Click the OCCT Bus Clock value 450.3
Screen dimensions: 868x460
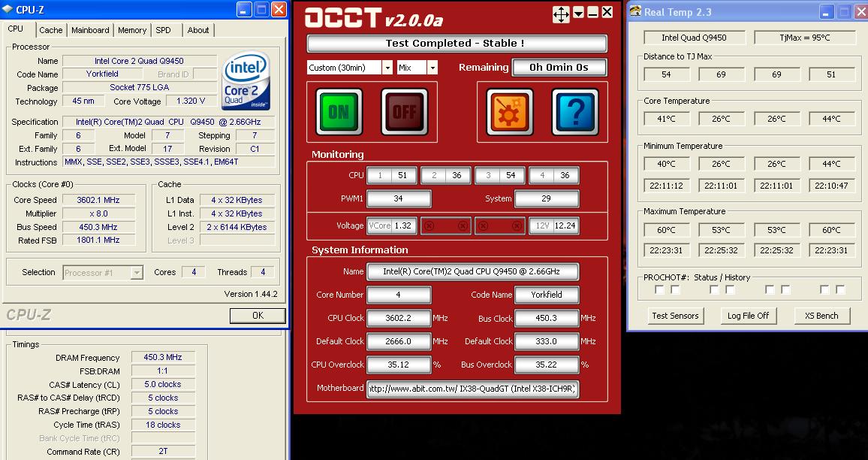click(x=547, y=318)
